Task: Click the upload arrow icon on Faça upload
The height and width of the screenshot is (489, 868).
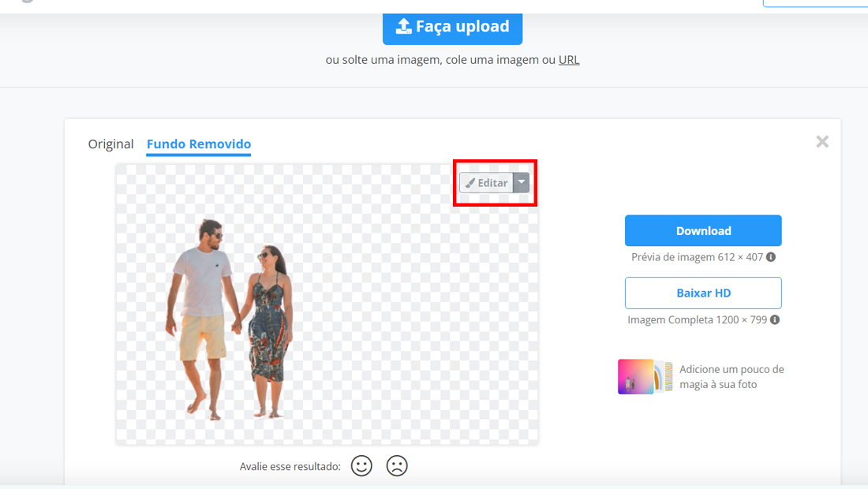Action: coord(403,26)
